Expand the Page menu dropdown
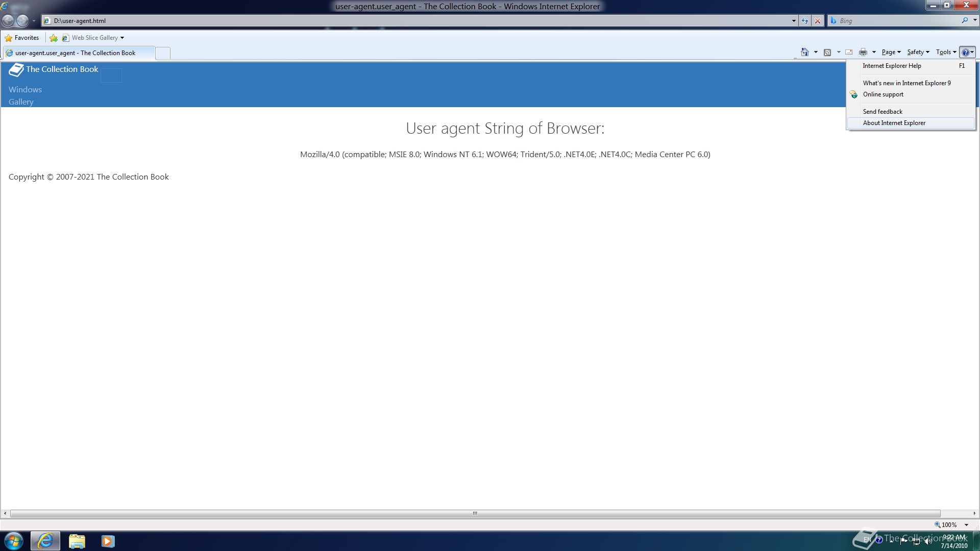Image resolution: width=980 pixels, height=551 pixels. 891,52
